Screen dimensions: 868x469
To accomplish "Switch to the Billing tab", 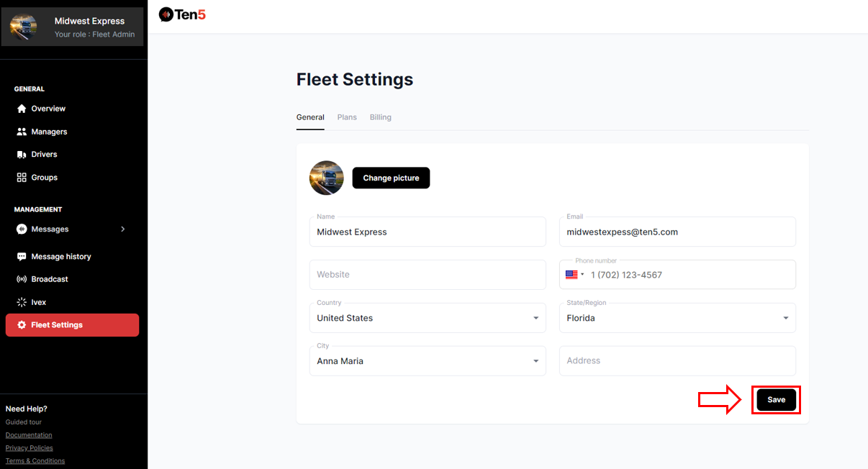I will pos(381,117).
